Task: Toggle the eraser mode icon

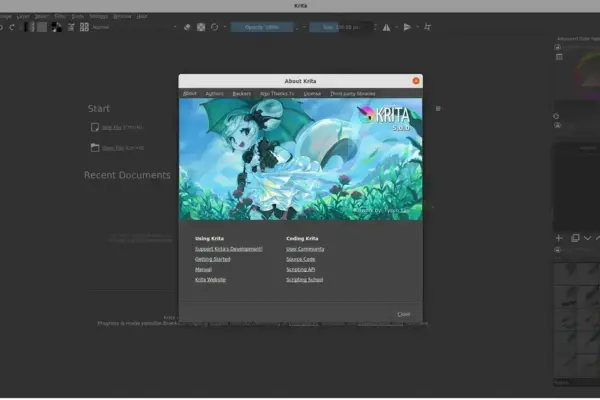Action: click(187, 27)
